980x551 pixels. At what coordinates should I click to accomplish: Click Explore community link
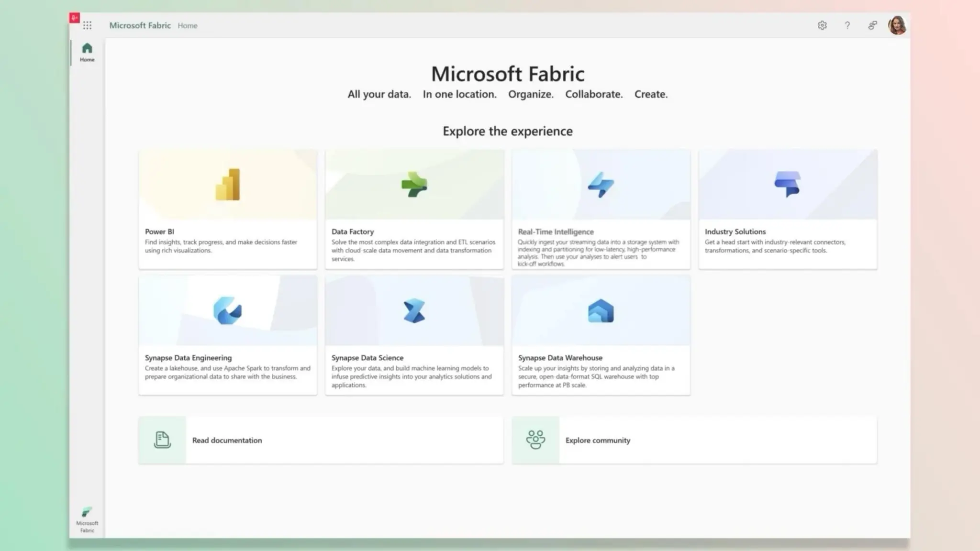[598, 440]
